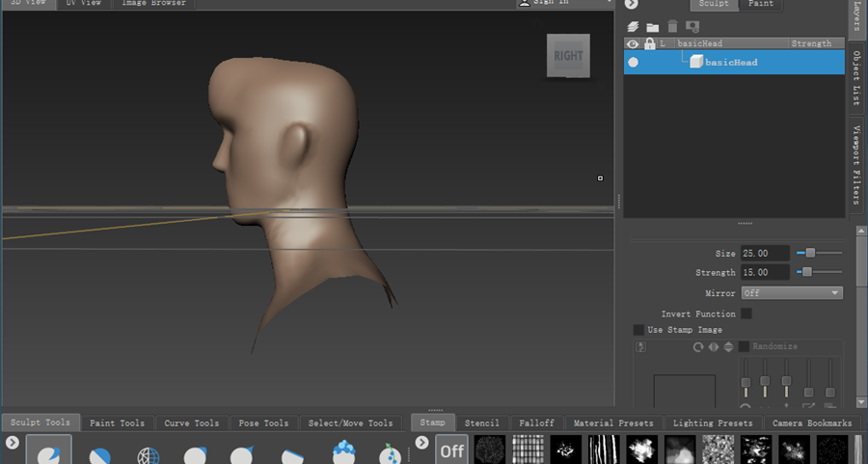Select the Sculpt brush tool
868x464 pixels.
[49, 450]
